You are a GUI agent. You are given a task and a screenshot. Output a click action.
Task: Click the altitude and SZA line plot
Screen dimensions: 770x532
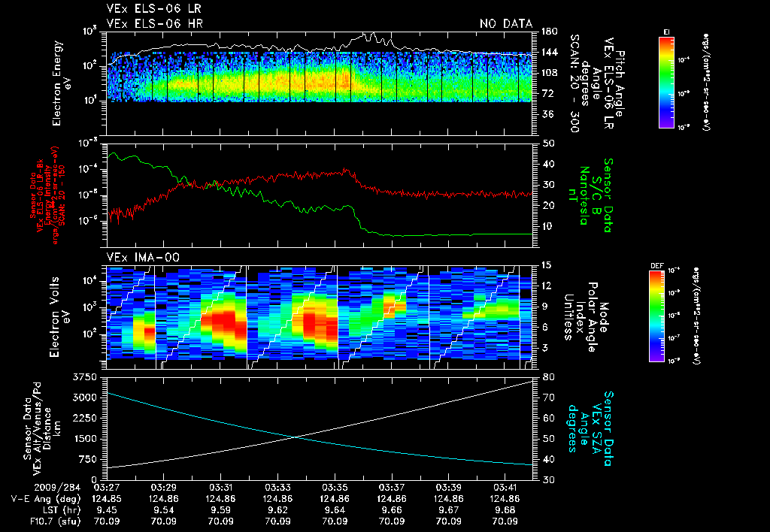pos(320,428)
